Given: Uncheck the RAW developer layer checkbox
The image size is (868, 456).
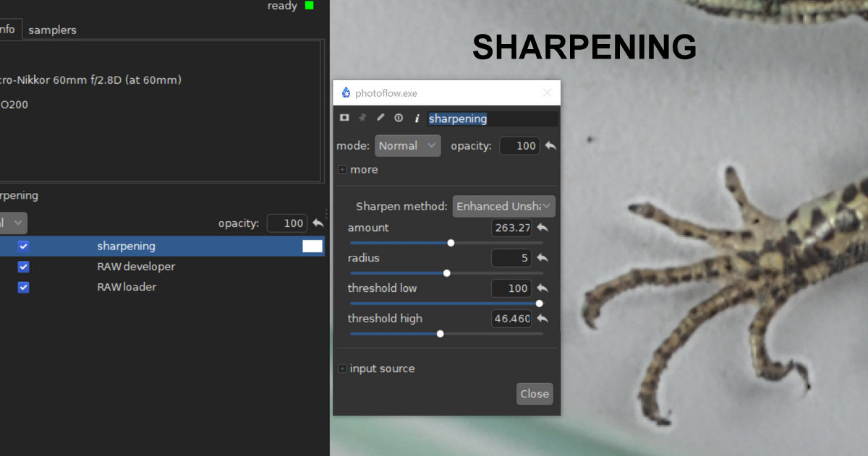Looking at the screenshot, I should [x=23, y=267].
